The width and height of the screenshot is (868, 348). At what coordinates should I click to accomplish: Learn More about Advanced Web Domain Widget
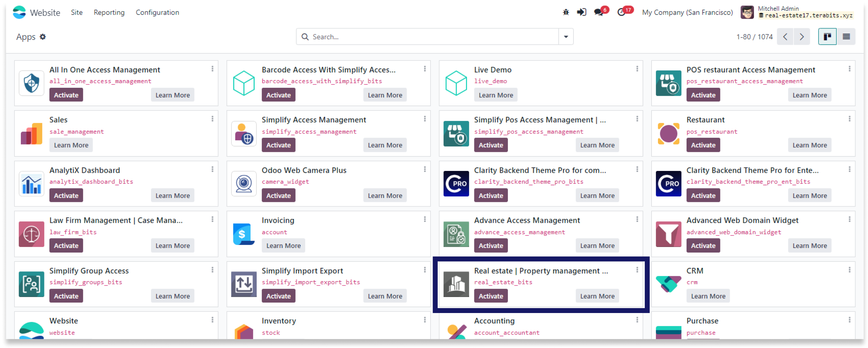pyautogui.click(x=809, y=246)
